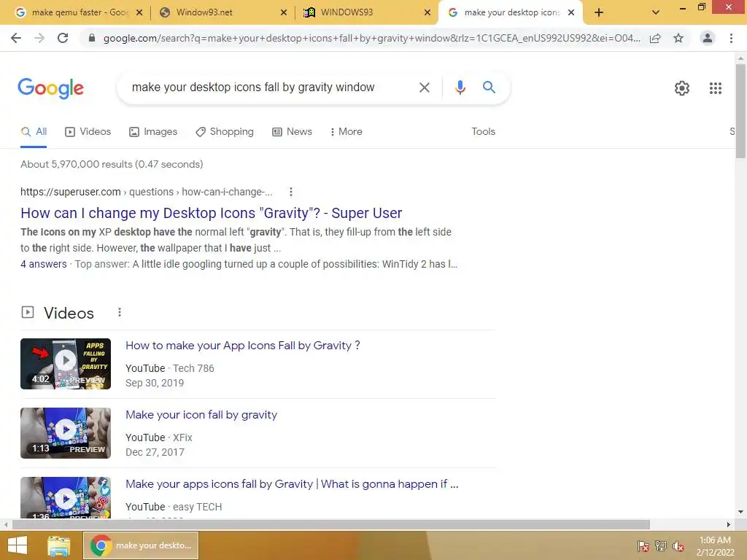
Task: Open the network tray icon
Action: pos(661,546)
